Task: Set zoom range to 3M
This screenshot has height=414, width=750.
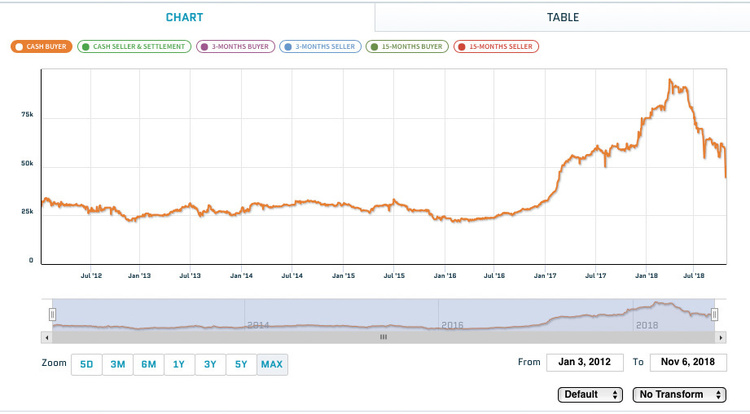Action: coord(118,364)
